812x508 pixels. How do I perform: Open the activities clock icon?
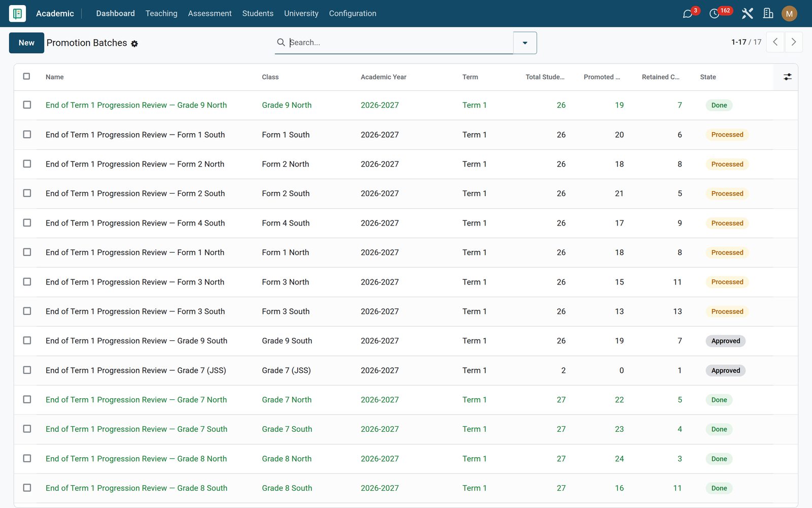[714, 14]
